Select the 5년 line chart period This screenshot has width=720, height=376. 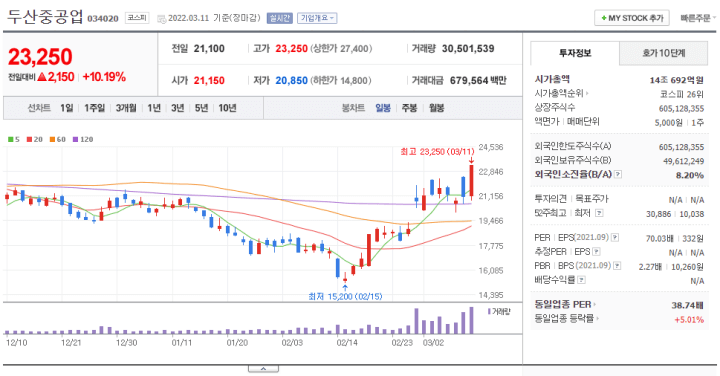(201, 108)
